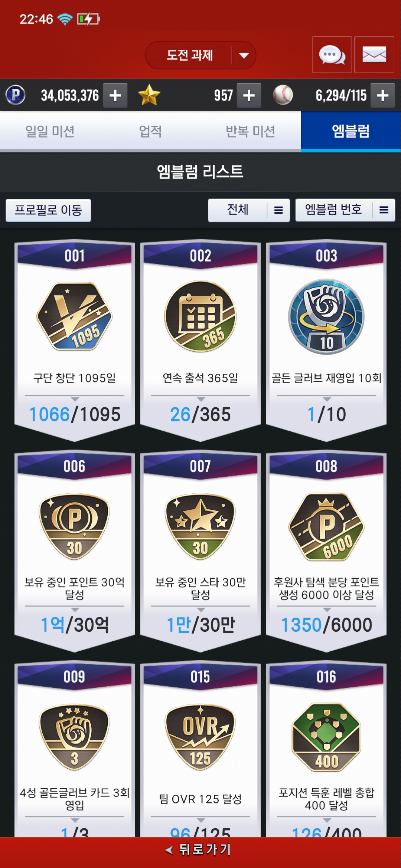Tap the star 30 emblem badge
This screenshot has height=868, width=401.
(200, 527)
